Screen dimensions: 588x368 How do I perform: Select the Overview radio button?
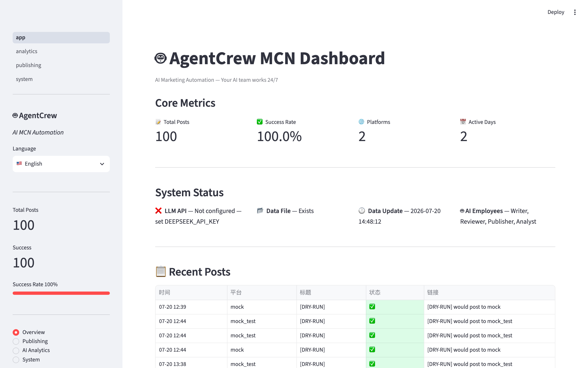16,332
